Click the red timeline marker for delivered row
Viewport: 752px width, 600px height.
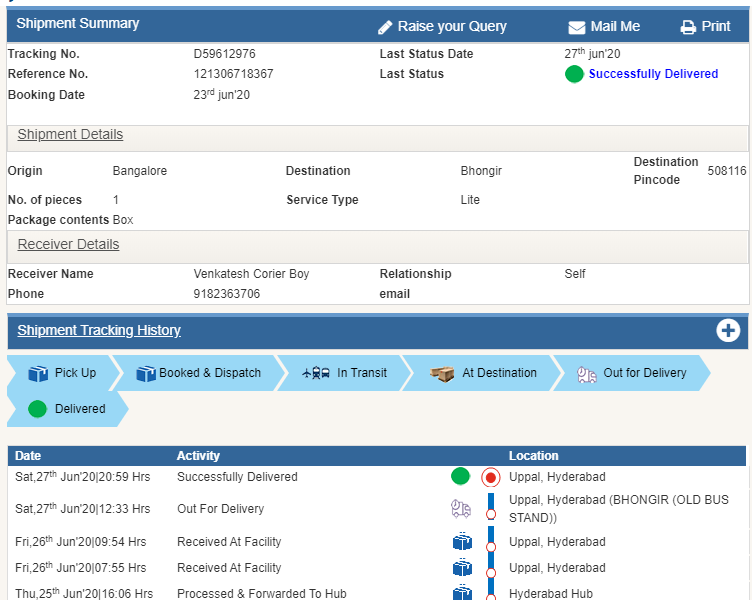point(490,477)
